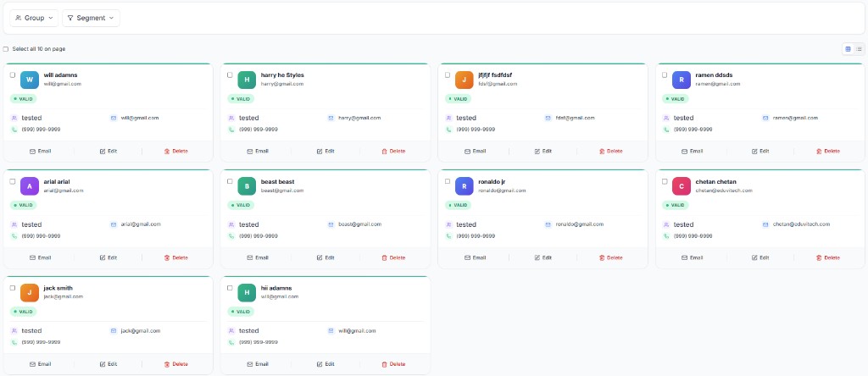The height and width of the screenshot is (376, 868).
Task: Delete the ramen ddsds contact
Action: (x=828, y=151)
